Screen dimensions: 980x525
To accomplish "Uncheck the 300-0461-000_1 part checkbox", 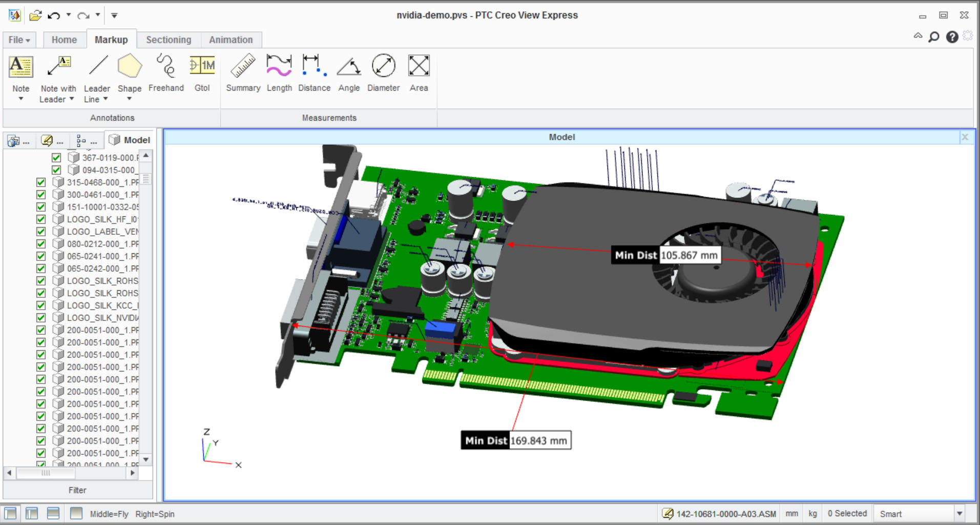I will coord(41,194).
